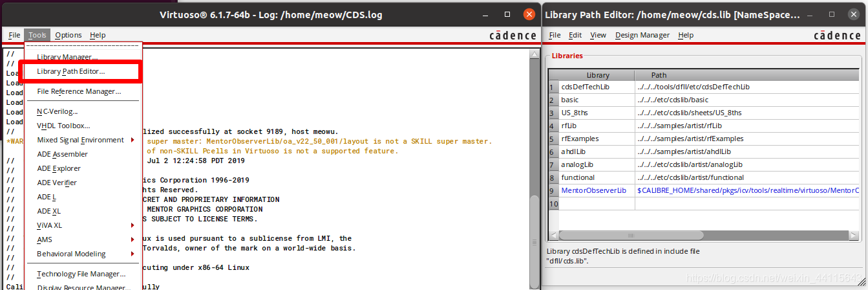868x290 pixels.
Task: Select path ../../../tools/dfII/etc/cdsDefTechLib
Action: [747, 87]
